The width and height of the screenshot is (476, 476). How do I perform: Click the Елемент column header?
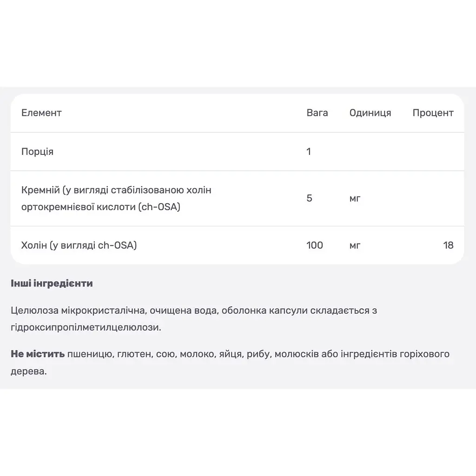[41, 113]
